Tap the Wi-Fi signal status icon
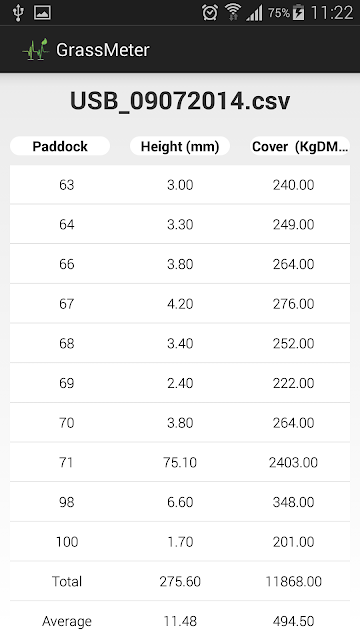 tap(233, 12)
